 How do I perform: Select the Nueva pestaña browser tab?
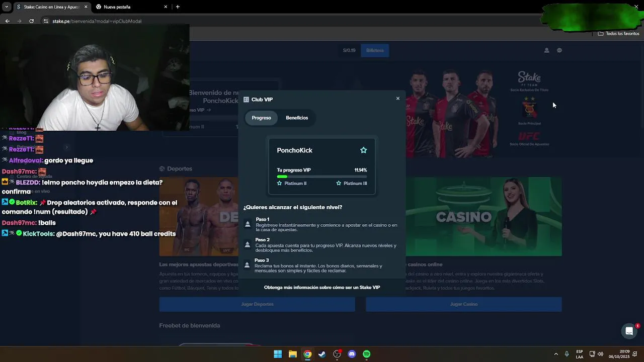point(132,7)
